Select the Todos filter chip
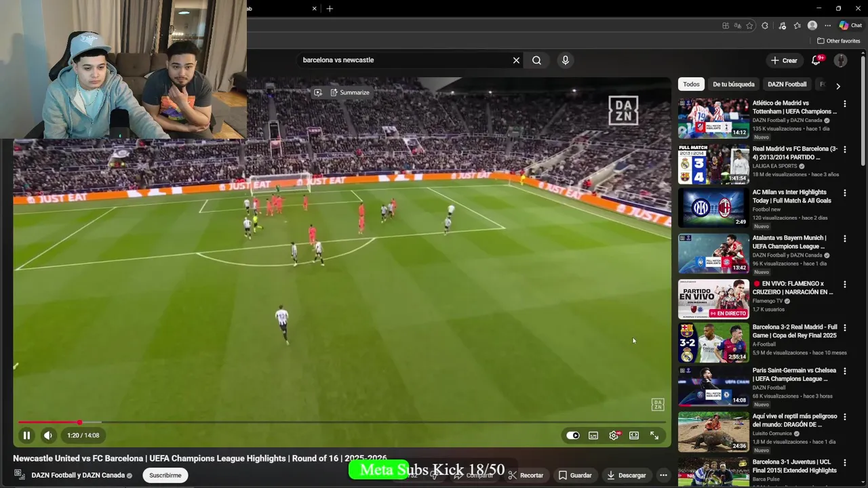This screenshot has height=488, width=868. [691, 84]
